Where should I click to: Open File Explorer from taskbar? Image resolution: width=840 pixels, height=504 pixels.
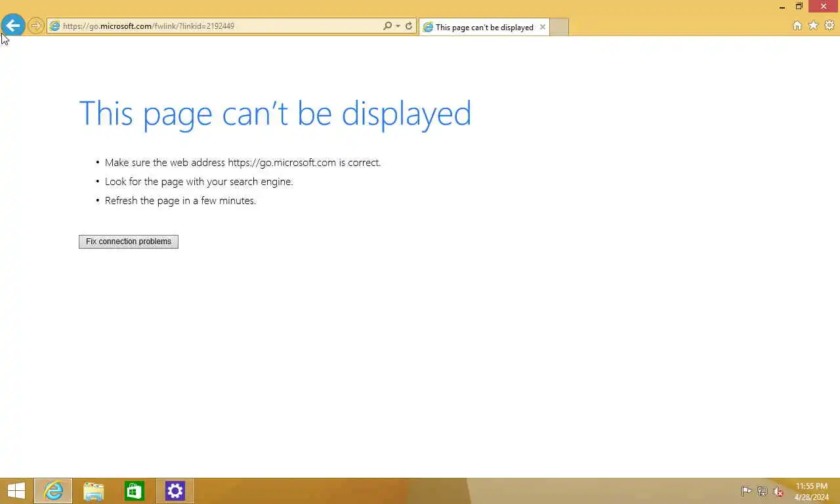[x=94, y=491]
